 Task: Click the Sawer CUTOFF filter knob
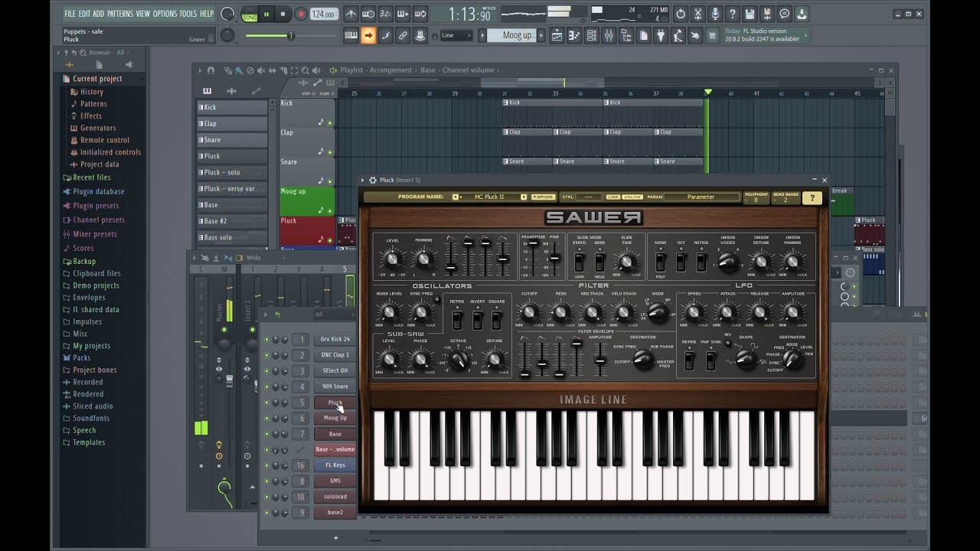[x=528, y=312]
